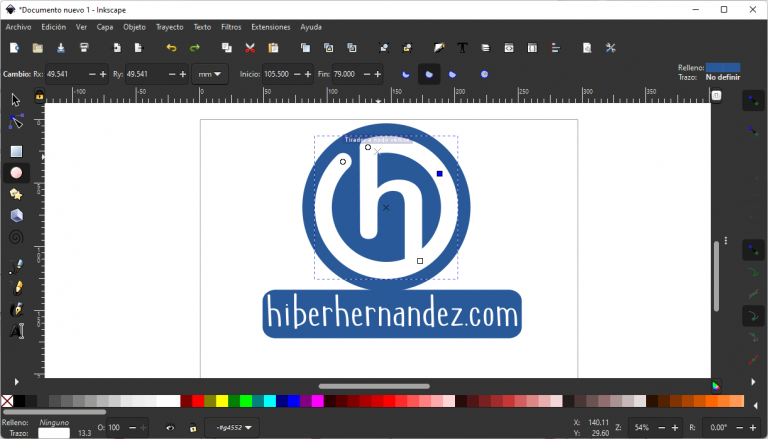This screenshot has width=768, height=439.
Task: Increase zoom with the plus button
Action: [663, 428]
